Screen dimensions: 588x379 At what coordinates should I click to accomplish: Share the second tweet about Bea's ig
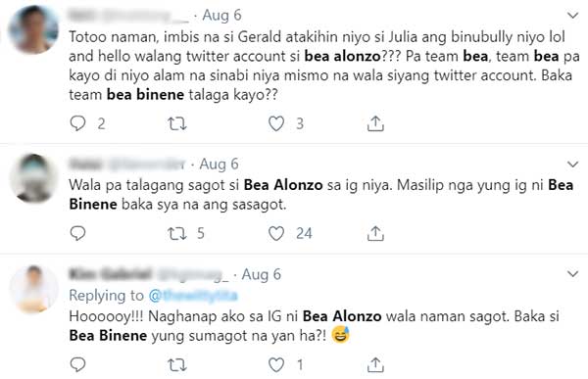coord(375,233)
